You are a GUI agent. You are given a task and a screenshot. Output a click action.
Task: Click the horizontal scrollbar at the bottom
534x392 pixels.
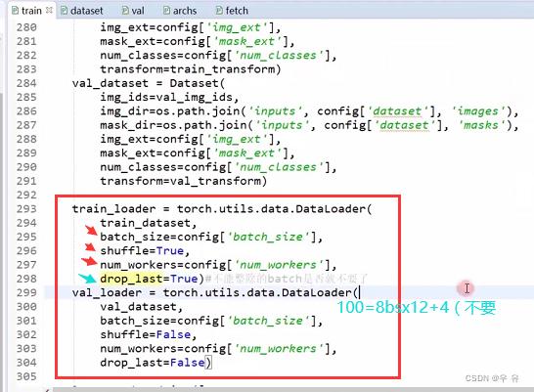pyautogui.click(x=292, y=389)
